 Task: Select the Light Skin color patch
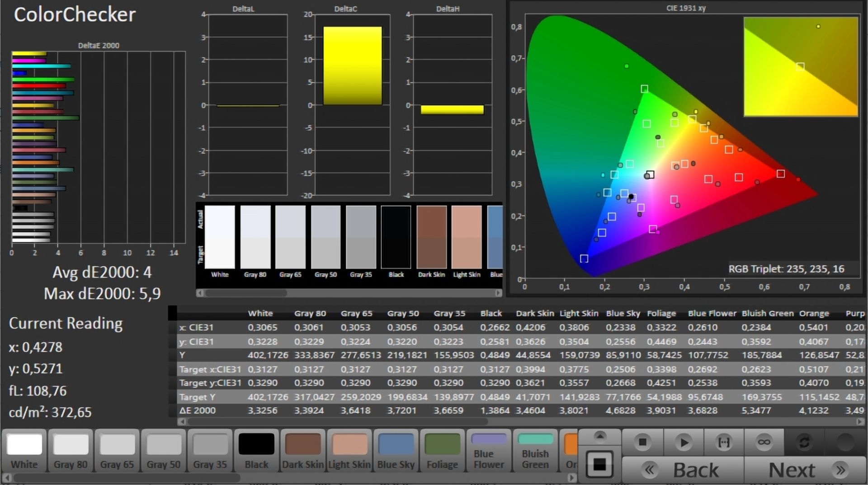pyautogui.click(x=349, y=451)
